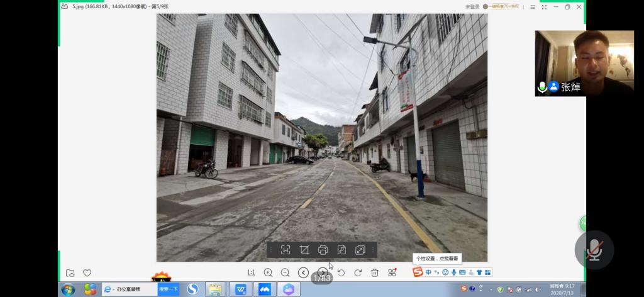The width and height of the screenshot is (644, 297).
Task: Delete the current image with trash icon
Action: click(x=375, y=272)
